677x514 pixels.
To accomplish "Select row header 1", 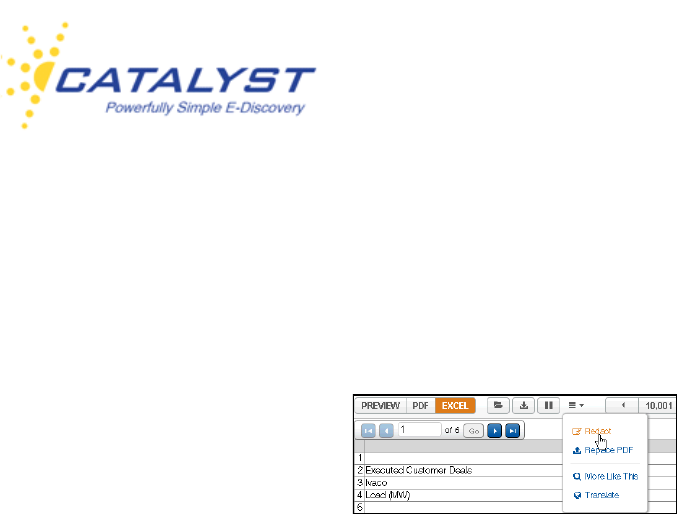I will tap(360, 458).
